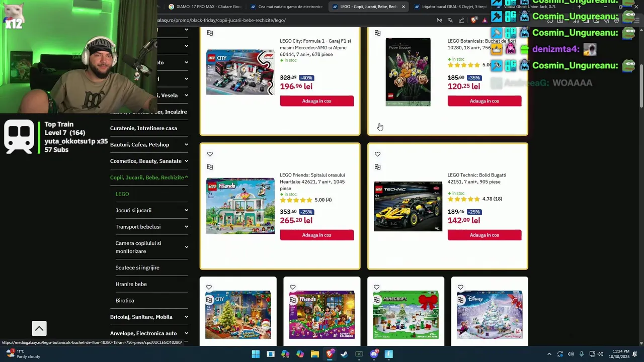Open Brave Rewards triangle icon

coord(485,20)
